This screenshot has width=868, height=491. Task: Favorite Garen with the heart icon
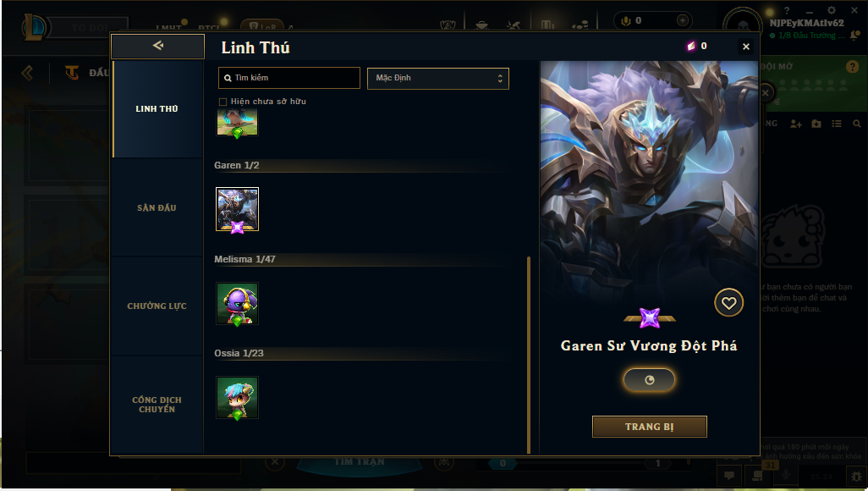tap(728, 303)
